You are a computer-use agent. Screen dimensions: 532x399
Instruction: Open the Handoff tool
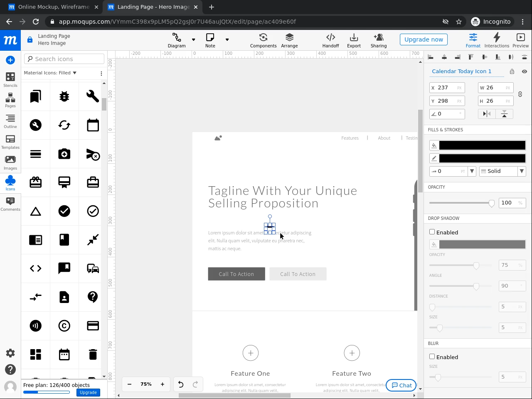click(x=330, y=40)
